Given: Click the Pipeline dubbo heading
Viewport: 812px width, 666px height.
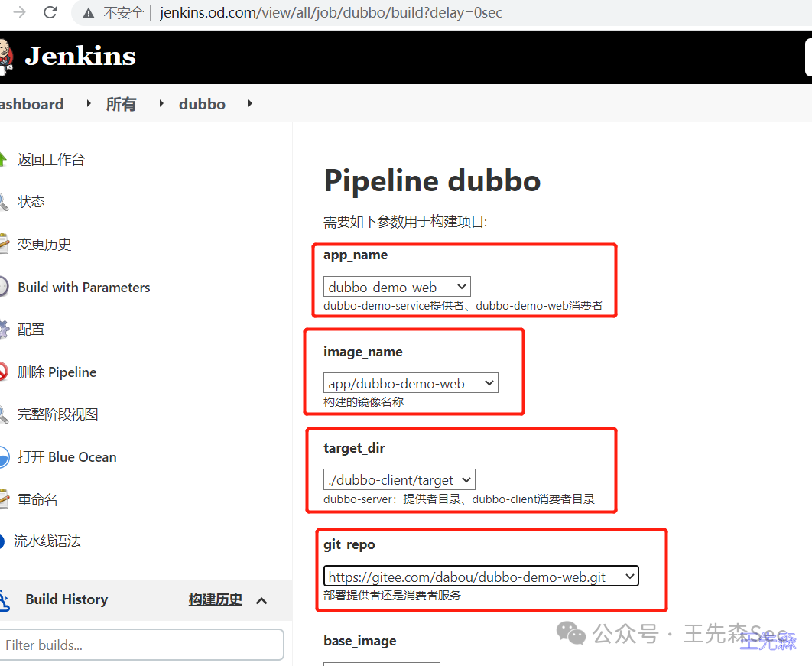Looking at the screenshot, I should 433,180.
